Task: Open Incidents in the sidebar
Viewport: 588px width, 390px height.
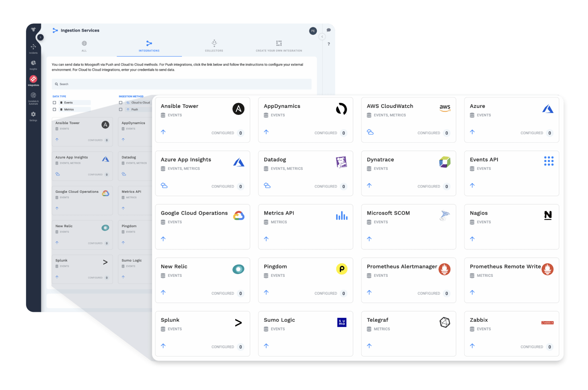Action: tap(33, 48)
